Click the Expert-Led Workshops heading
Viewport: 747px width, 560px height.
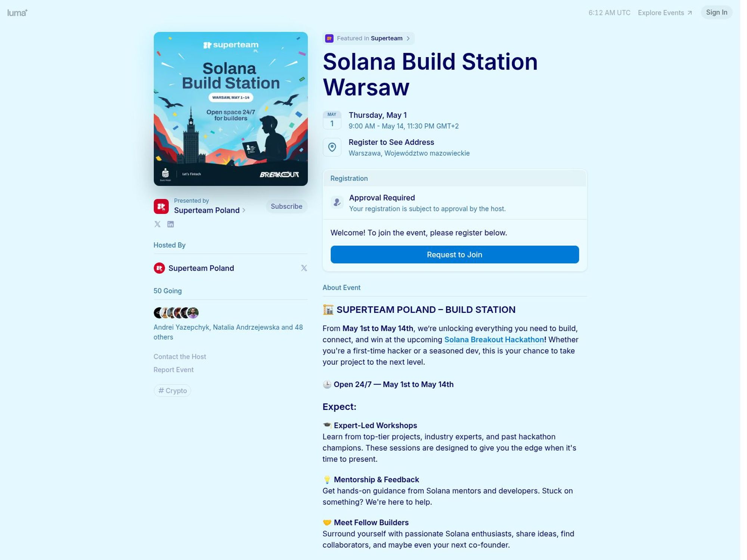(375, 426)
